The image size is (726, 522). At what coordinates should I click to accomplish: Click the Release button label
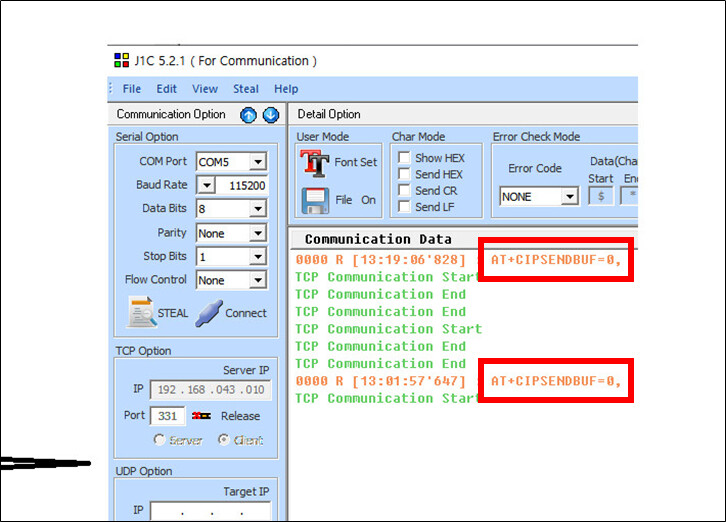coord(240,416)
